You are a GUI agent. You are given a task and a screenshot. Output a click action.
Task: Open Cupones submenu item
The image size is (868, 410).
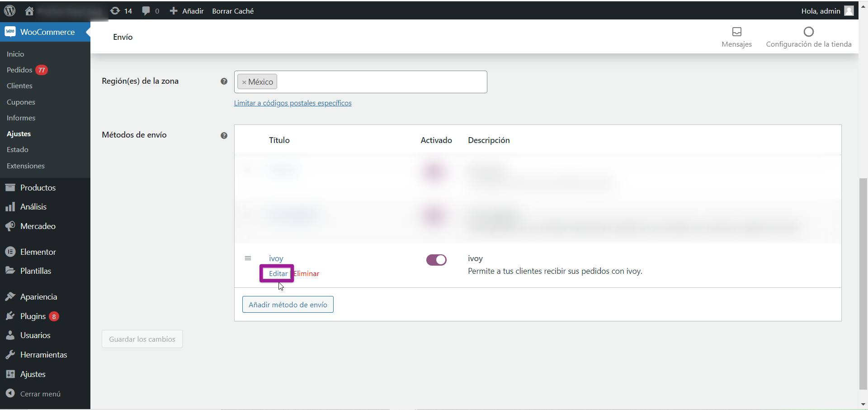tap(21, 102)
